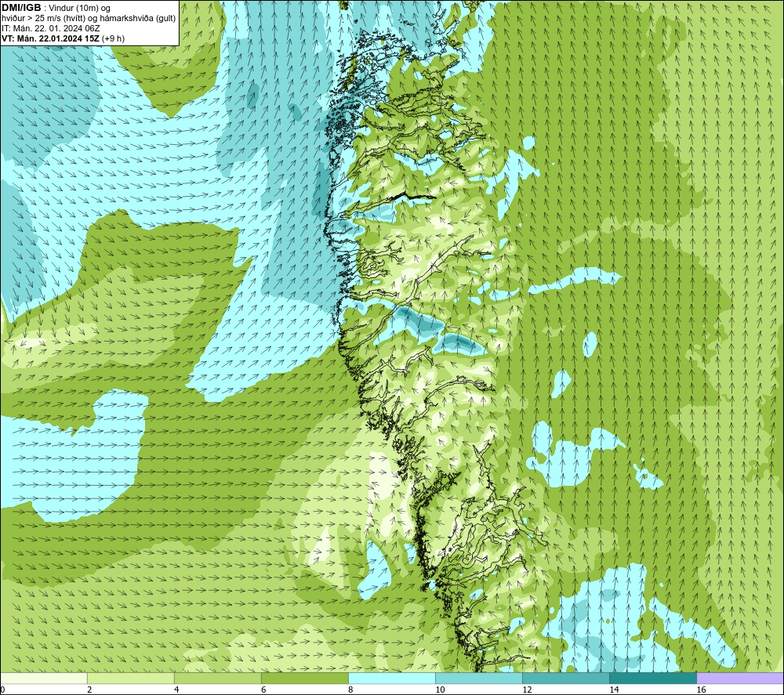Click the 'DMI/IGB' title text
Image resolution: width=784 pixels, height=695 pixels.
[21, 8]
